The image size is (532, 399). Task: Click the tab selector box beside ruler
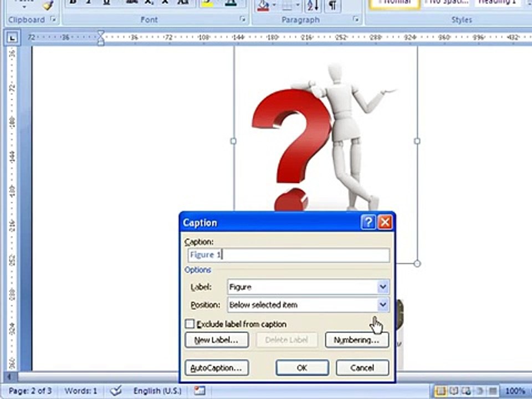pos(12,38)
